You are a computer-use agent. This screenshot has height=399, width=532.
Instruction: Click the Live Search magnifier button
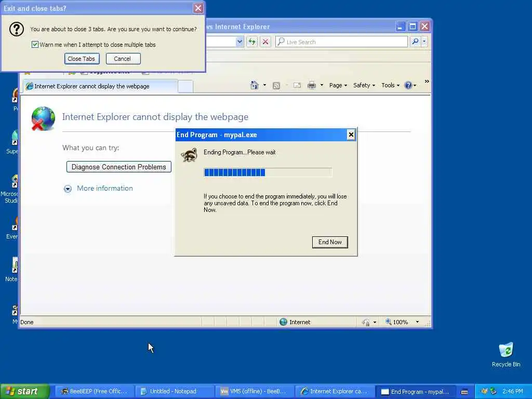point(415,42)
